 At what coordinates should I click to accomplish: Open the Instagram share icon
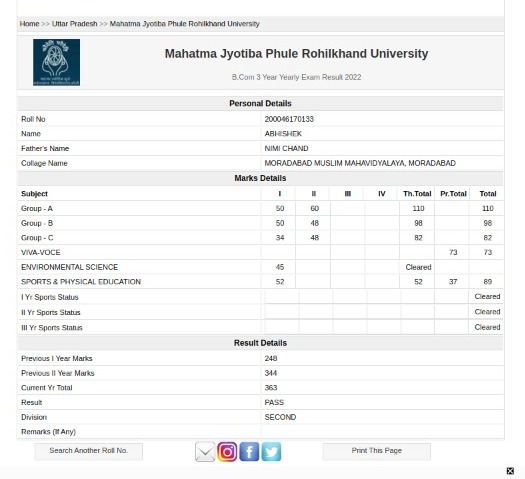[x=227, y=452]
